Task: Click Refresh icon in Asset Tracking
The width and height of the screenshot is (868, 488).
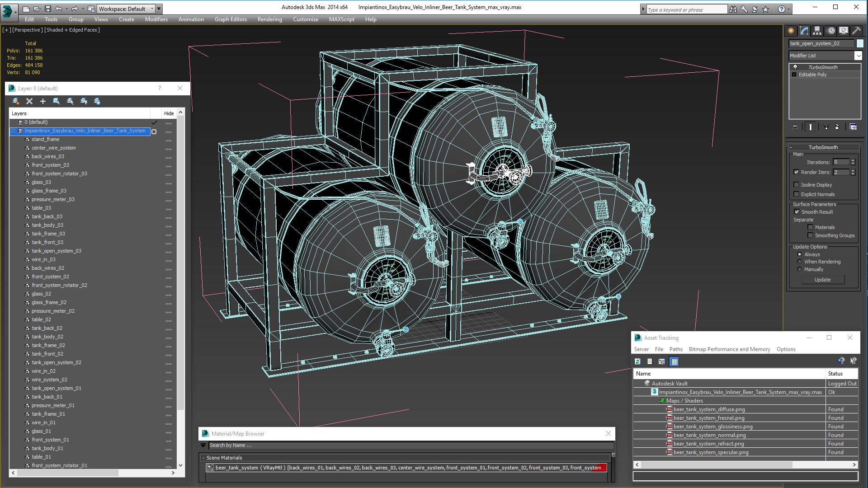Action: coord(637,361)
